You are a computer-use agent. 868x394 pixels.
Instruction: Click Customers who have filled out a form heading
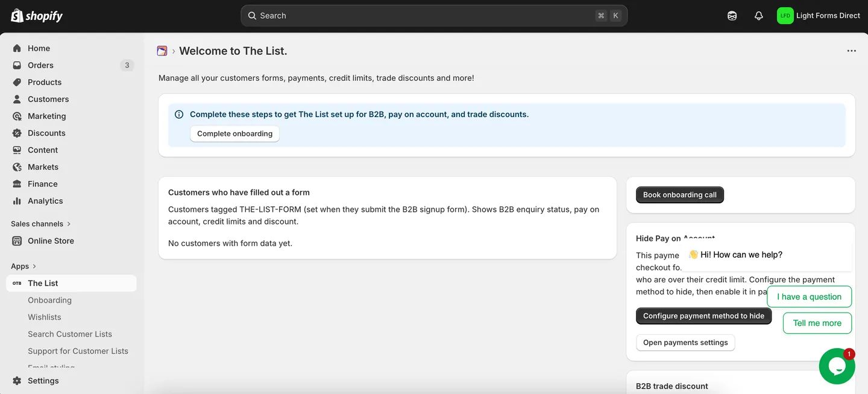pos(239,192)
